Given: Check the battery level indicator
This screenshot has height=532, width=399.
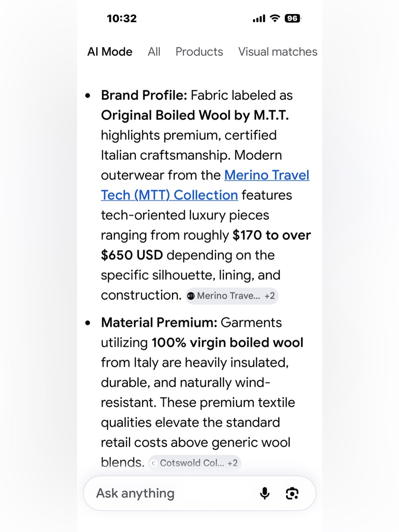Looking at the screenshot, I should 293,18.
